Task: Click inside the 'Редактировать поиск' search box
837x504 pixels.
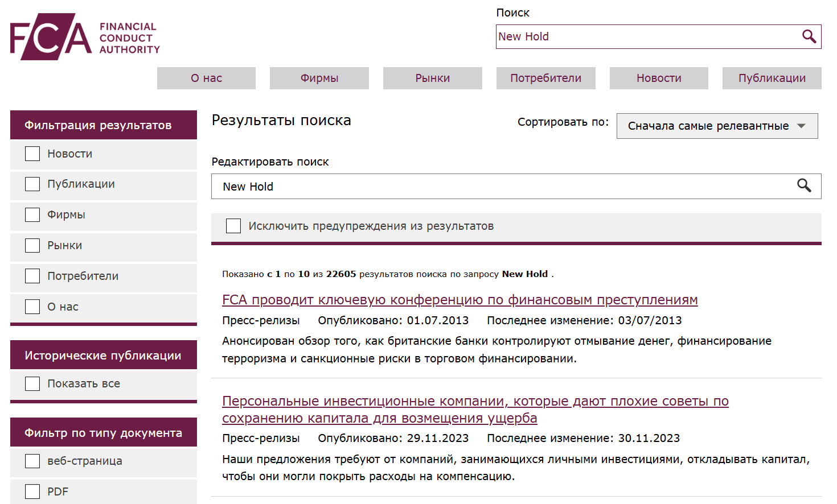Action: (456, 186)
